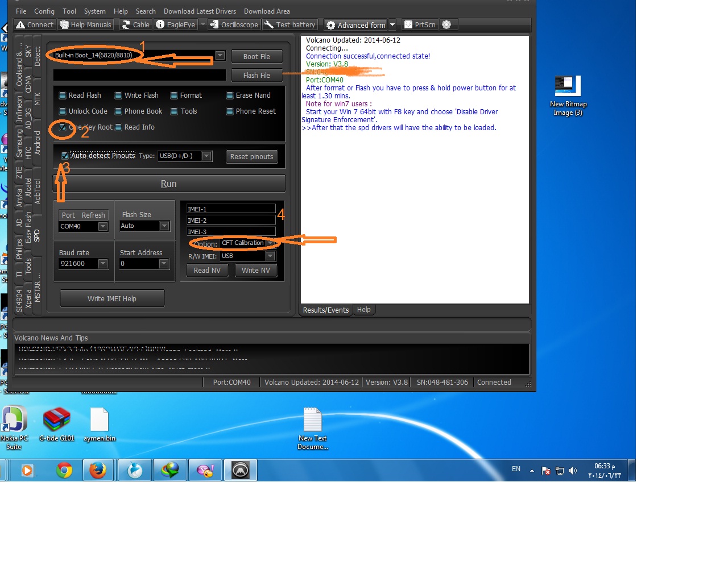Click the Reset pinouts button

pos(251,156)
